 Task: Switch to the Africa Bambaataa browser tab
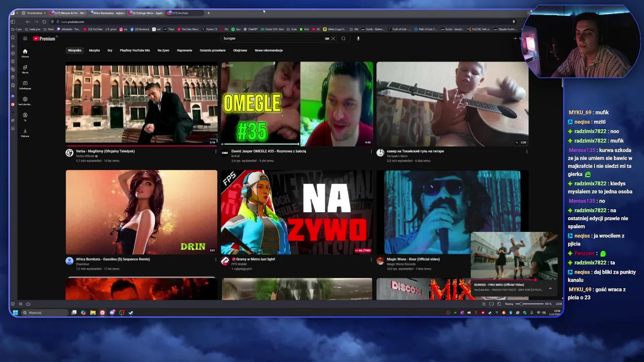point(108,13)
